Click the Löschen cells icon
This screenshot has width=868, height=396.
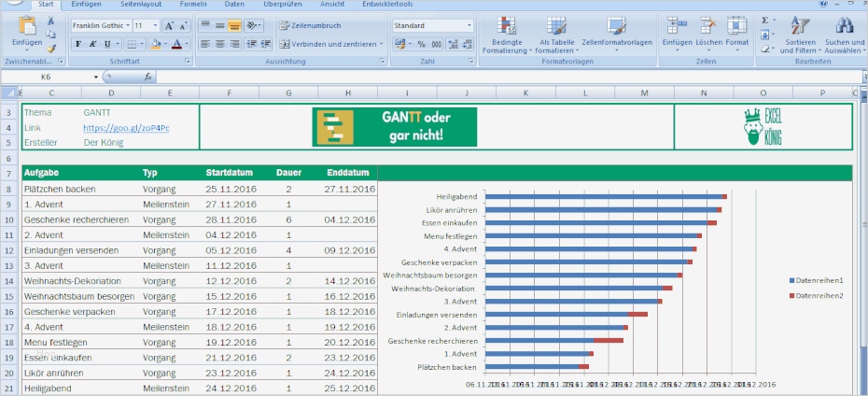pos(708,26)
